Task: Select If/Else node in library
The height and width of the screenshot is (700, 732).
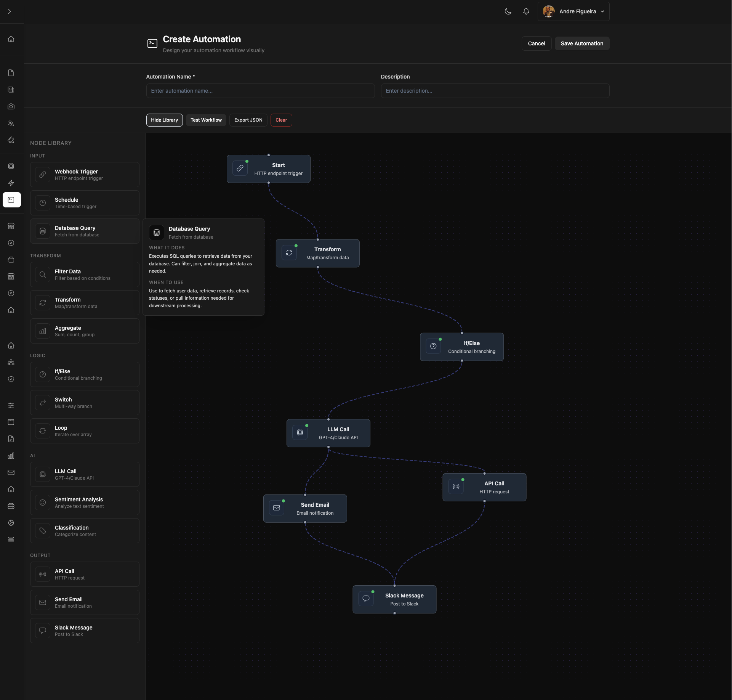Action: tap(85, 374)
